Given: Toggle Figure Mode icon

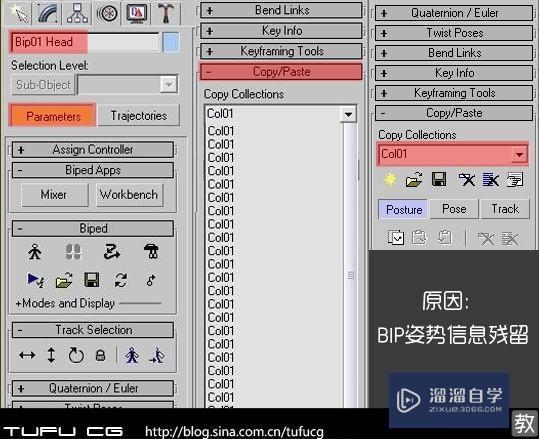Looking at the screenshot, I should (35, 252).
